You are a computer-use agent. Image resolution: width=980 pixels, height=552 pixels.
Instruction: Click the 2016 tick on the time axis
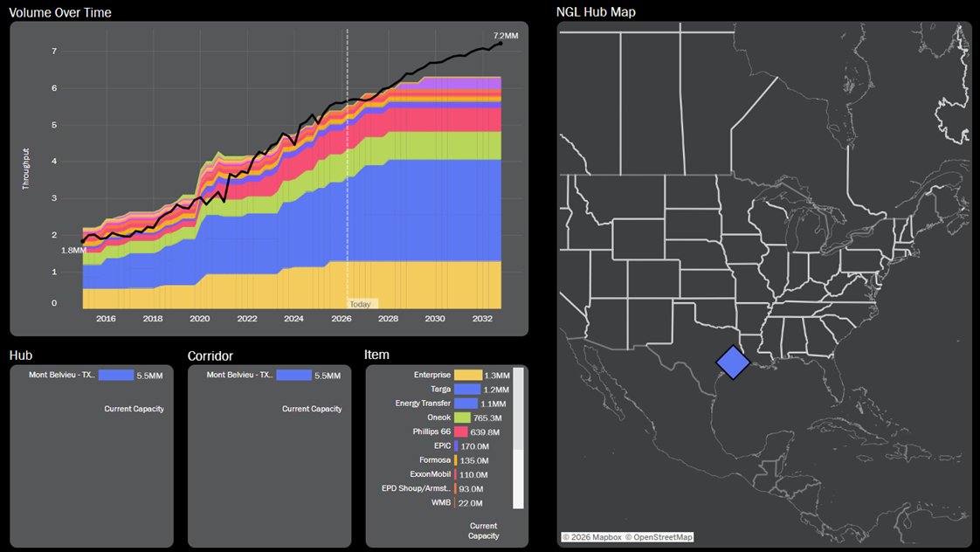pos(106,318)
